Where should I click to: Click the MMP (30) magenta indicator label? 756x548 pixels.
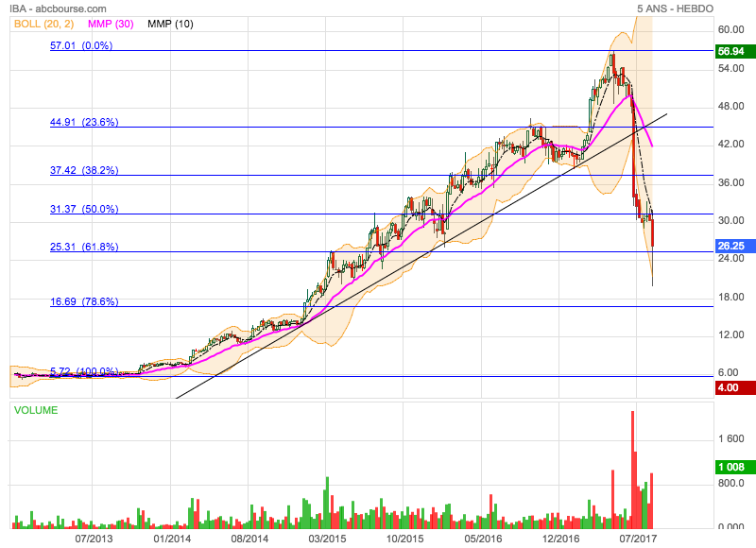pyautogui.click(x=111, y=24)
